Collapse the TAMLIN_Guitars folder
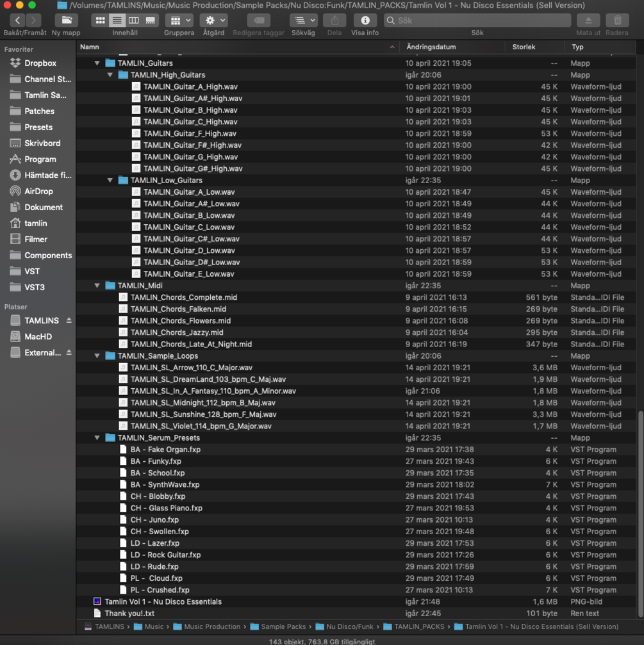Screen dimensions: 644x645 click(x=97, y=63)
